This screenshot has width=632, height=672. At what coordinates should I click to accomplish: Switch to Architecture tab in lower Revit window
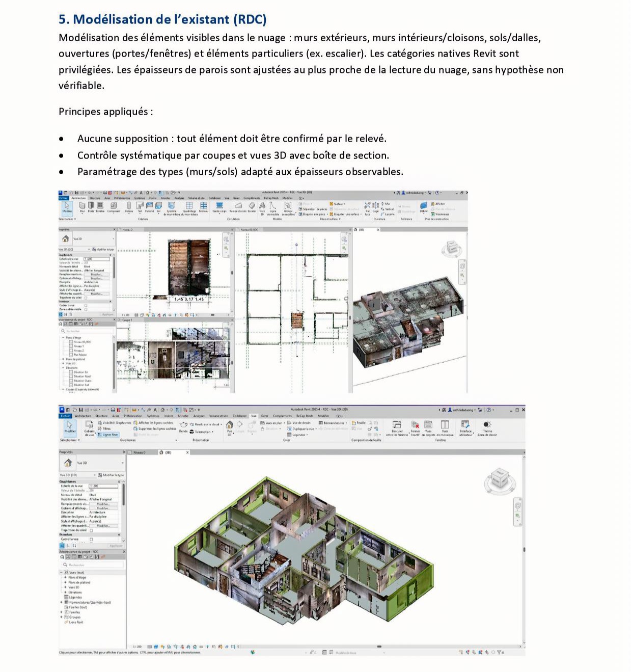[x=83, y=416]
